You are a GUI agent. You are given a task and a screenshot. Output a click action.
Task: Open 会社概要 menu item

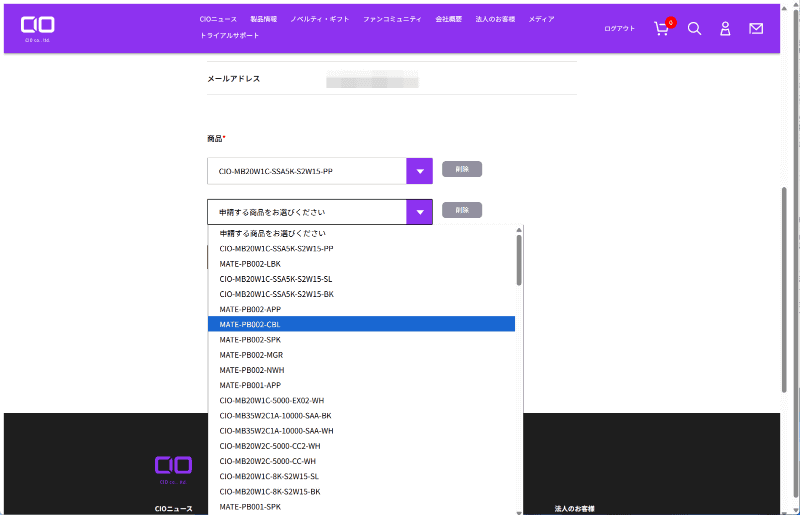[448, 19]
